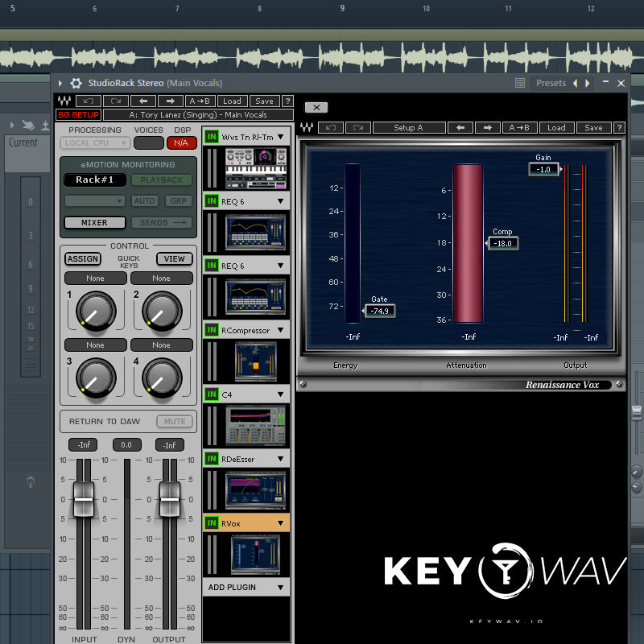Click Renaissance Vox Load button
This screenshot has width=644, height=644.
click(x=556, y=127)
